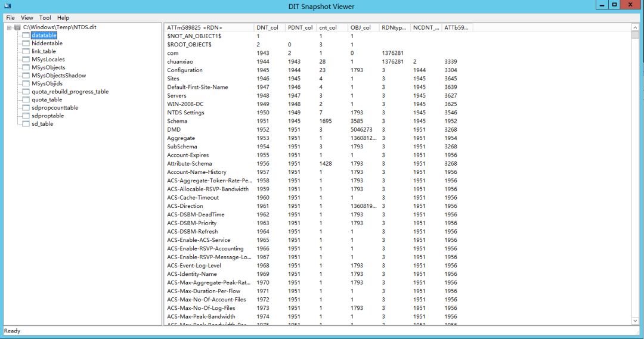Open the View menu
This screenshot has height=339, width=644.
point(27,18)
